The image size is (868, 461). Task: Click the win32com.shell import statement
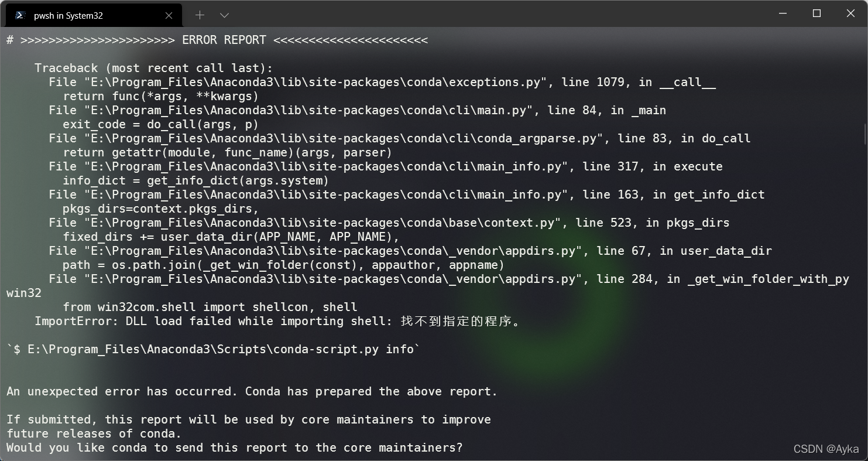pos(205,307)
